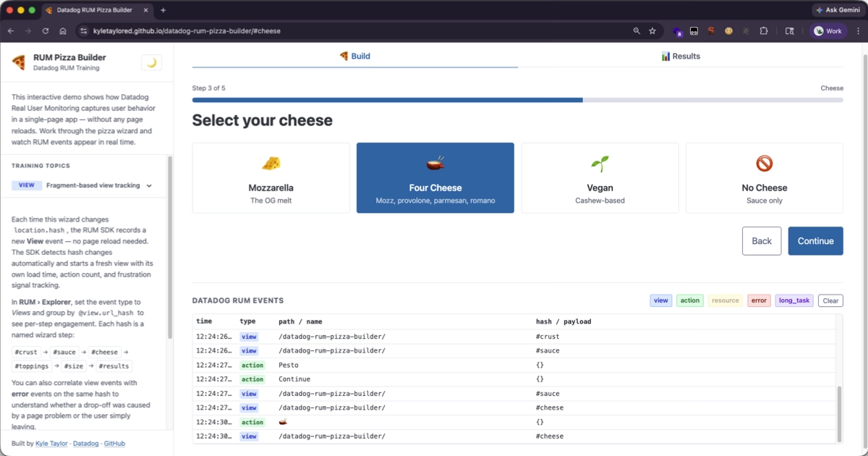868x456 pixels.
Task: Clear the RUM events log
Action: click(830, 300)
